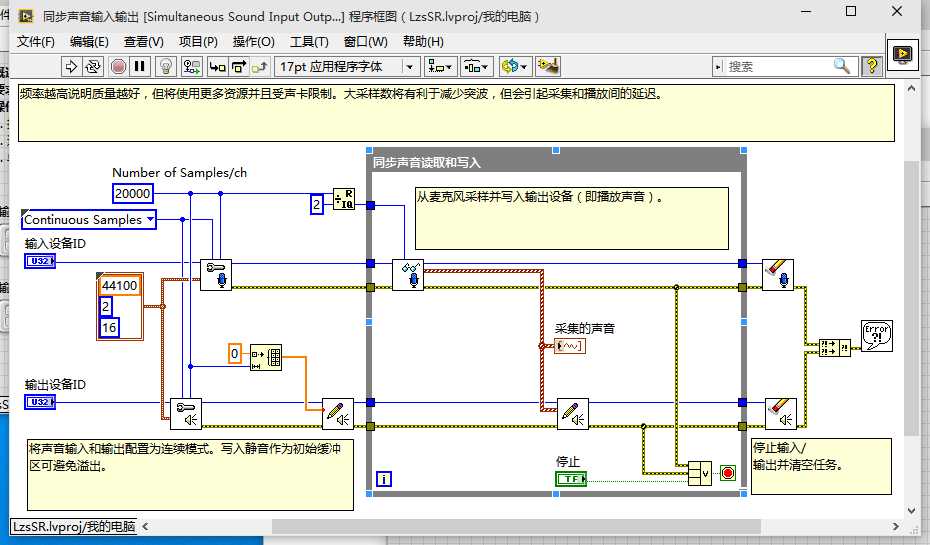Image resolution: width=930 pixels, height=545 pixels.
Task: Click the Step Over toolbar button
Action: pos(238,66)
